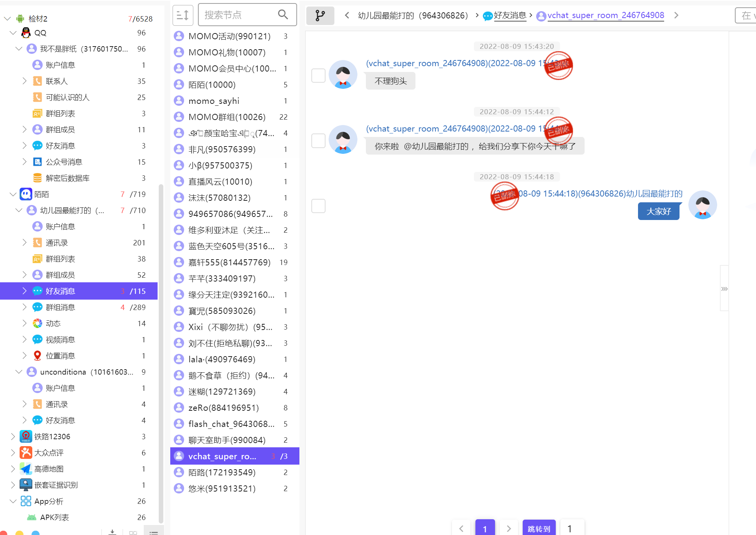The width and height of the screenshot is (756, 535).
Task: Click the 铁路12306 app icon
Action: 26,437
